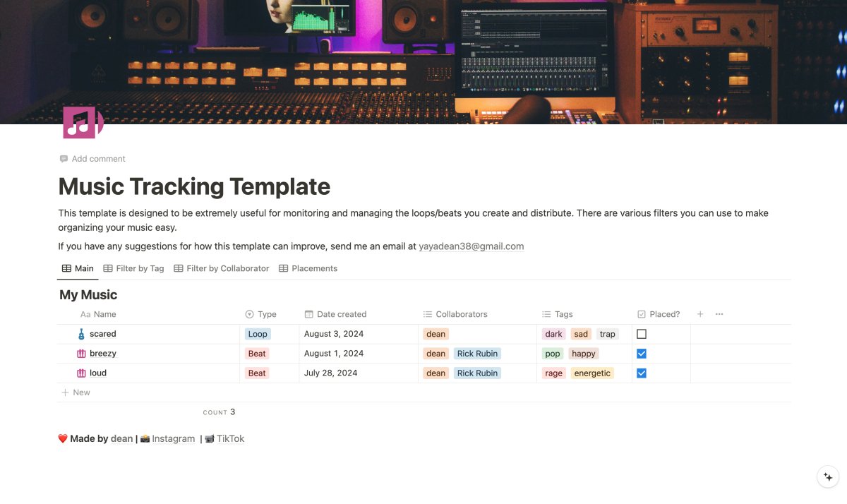Click the Add comment speech bubble icon

point(64,159)
